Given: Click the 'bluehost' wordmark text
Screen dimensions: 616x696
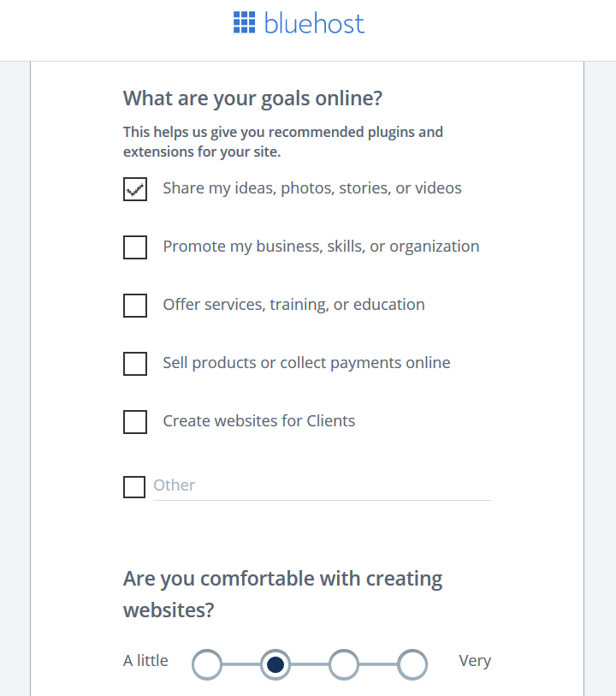Looking at the screenshot, I should tap(314, 22).
